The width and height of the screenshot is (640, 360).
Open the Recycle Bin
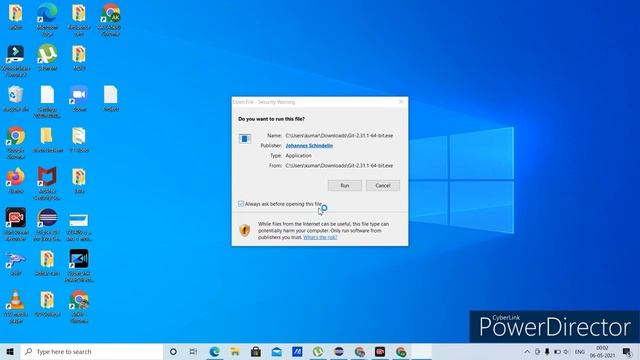pos(16,98)
